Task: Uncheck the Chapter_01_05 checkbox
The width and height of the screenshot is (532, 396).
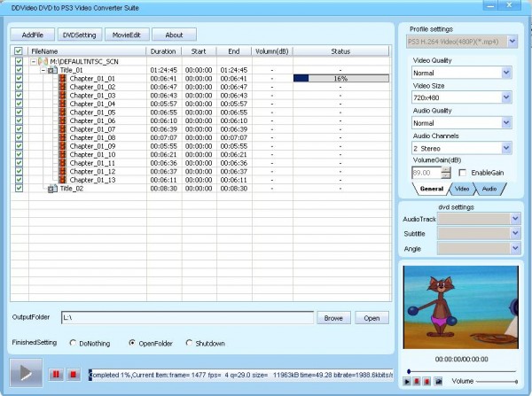Action: [20, 113]
